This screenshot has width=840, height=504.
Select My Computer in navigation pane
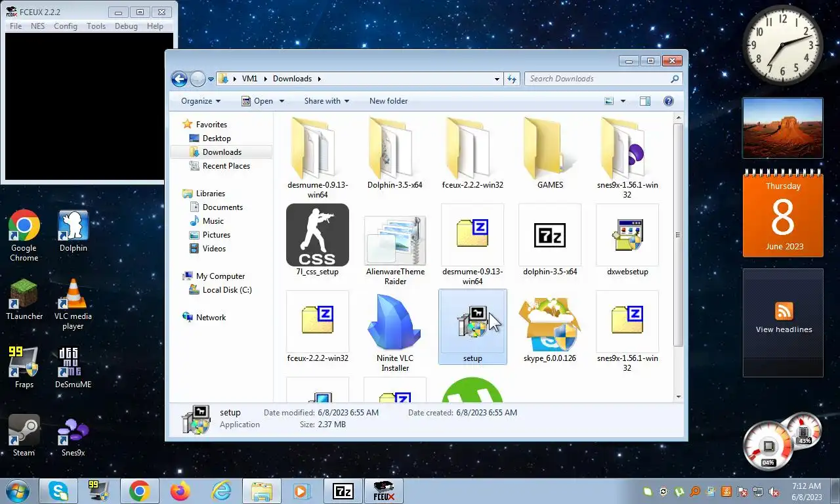point(220,276)
